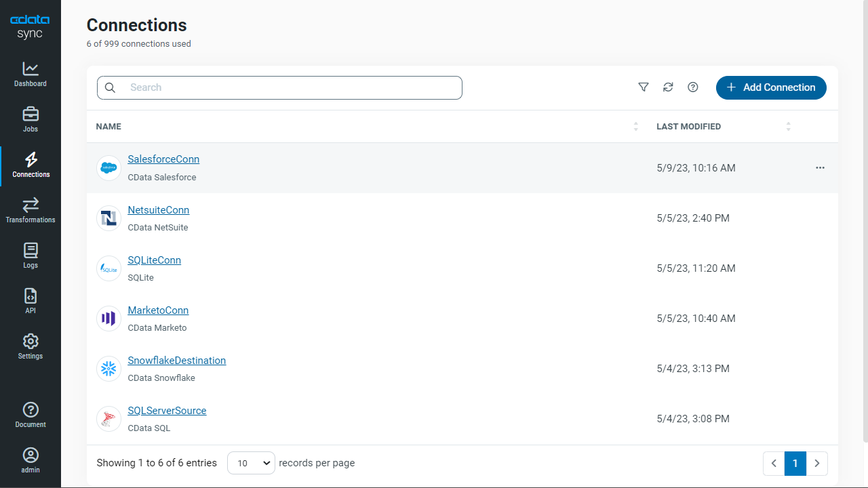This screenshot has width=868, height=488.
Task: Go to the Jobs section
Action: [31, 120]
